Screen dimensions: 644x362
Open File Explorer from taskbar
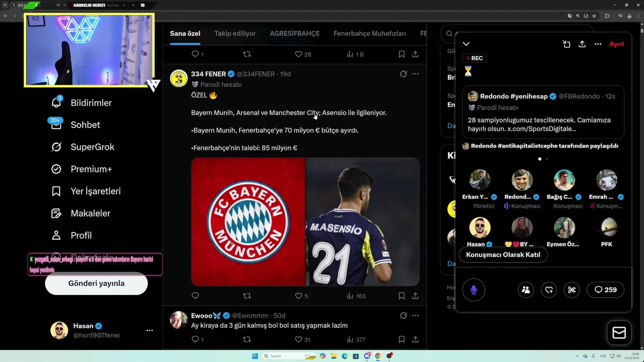click(334, 356)
